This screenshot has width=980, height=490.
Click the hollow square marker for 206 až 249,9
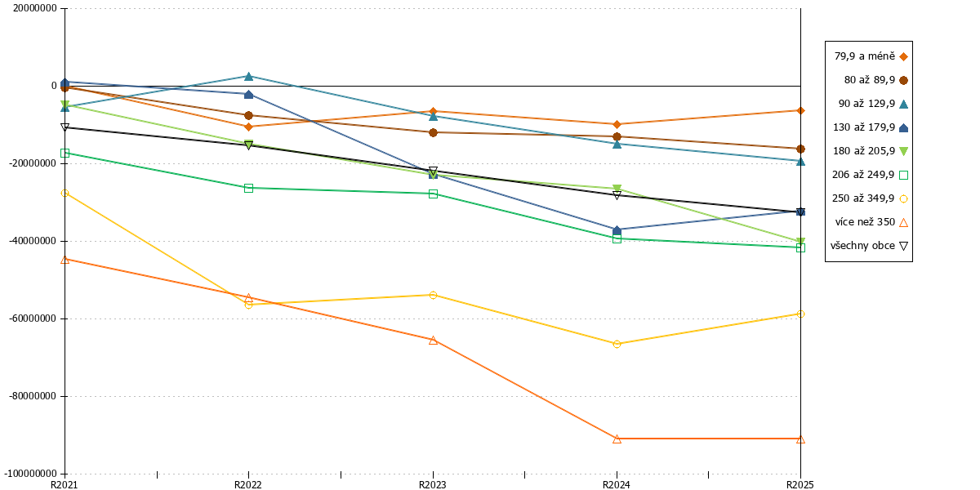[903, 175]
